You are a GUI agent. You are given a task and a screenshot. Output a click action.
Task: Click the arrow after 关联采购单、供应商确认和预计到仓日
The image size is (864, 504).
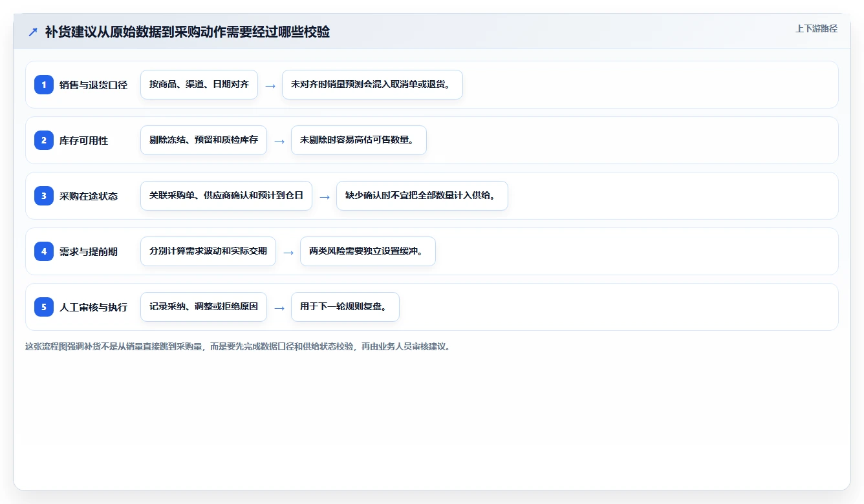pos(325,196)
